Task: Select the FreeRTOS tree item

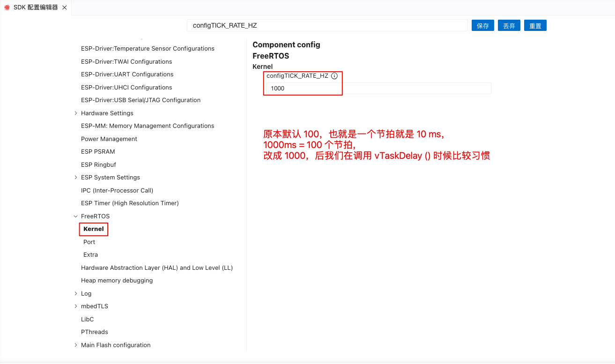Action: [x=95, y=216]
